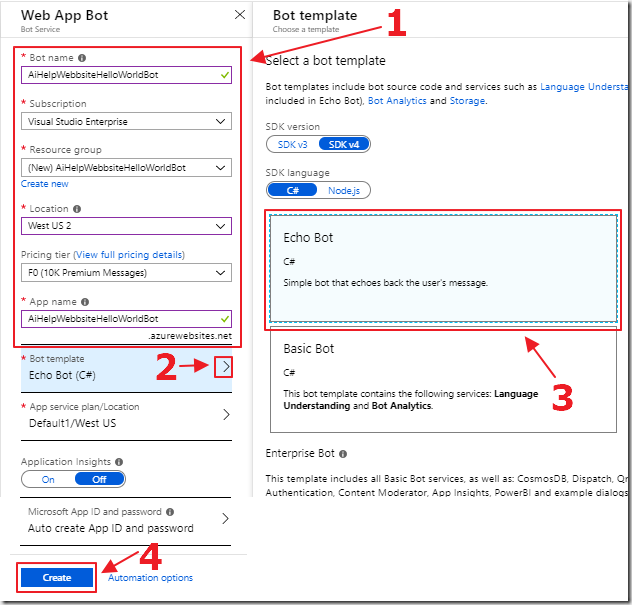Click the Bot name input field
This screenshot has height=605, width=632.
126,75
